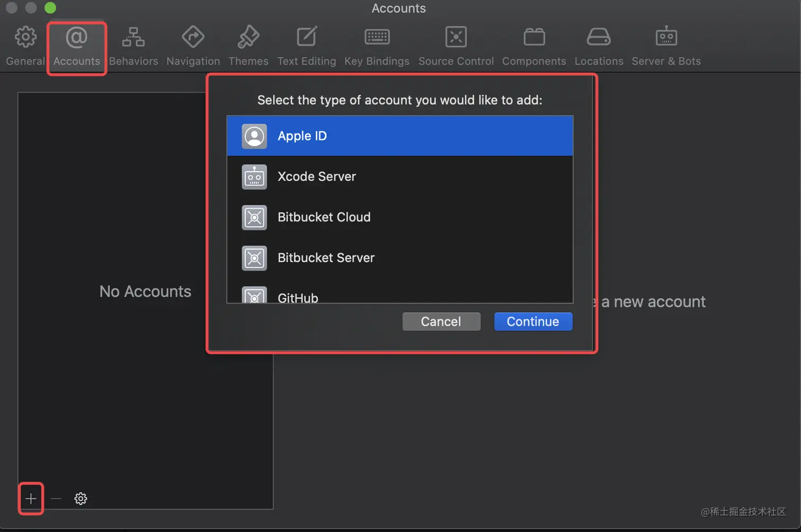Choose GitHub account type

pos(400,291)
